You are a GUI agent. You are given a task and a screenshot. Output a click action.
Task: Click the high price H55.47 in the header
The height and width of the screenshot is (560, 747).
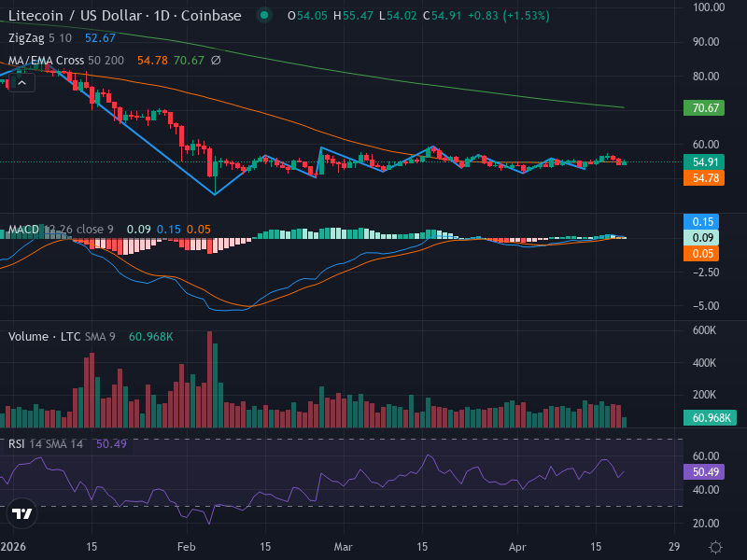click(x=353, y=16)
